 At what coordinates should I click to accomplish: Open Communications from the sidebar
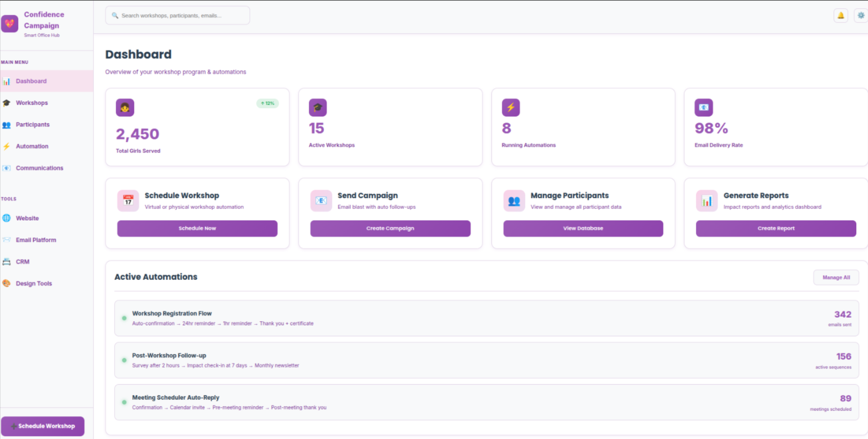(47, 168)
